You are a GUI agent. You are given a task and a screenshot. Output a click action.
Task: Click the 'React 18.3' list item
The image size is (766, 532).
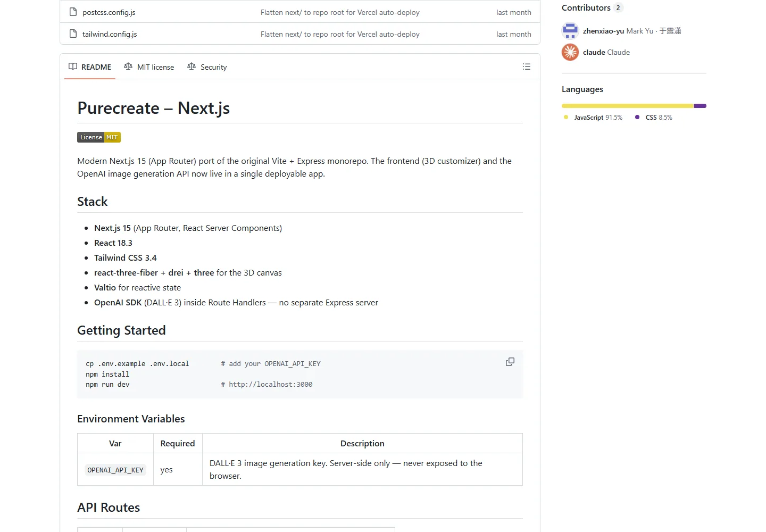[x=113, y=243]
